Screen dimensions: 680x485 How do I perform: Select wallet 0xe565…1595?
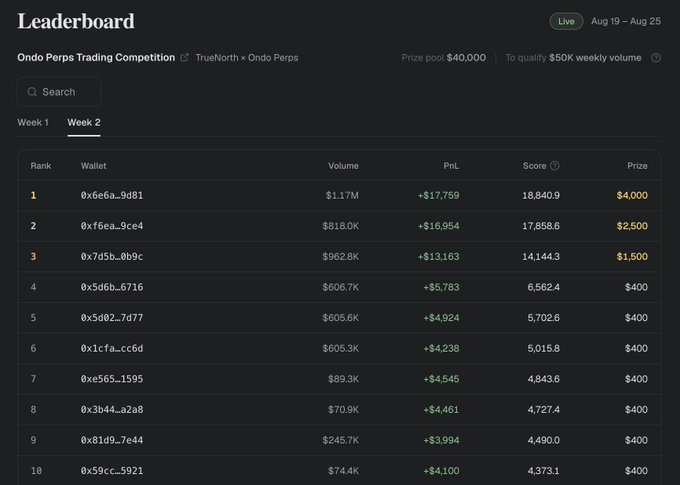(x=112, y=379)
